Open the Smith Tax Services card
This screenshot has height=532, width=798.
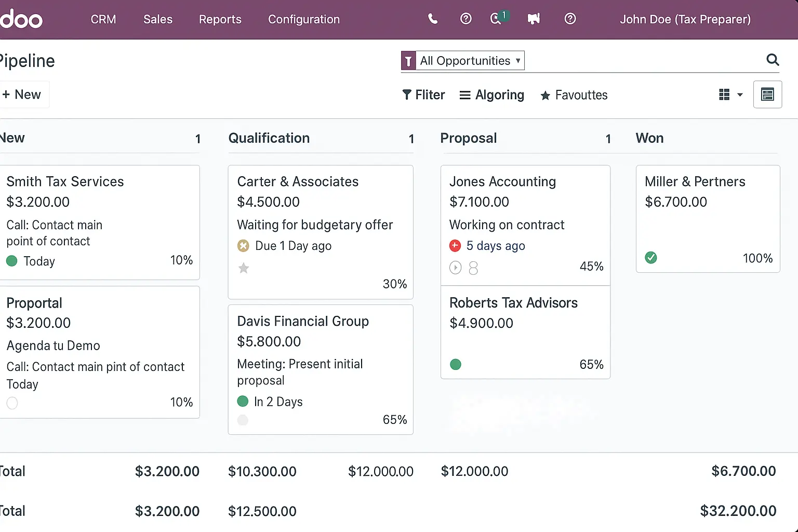pyautogui.click(x=65, y=181)
